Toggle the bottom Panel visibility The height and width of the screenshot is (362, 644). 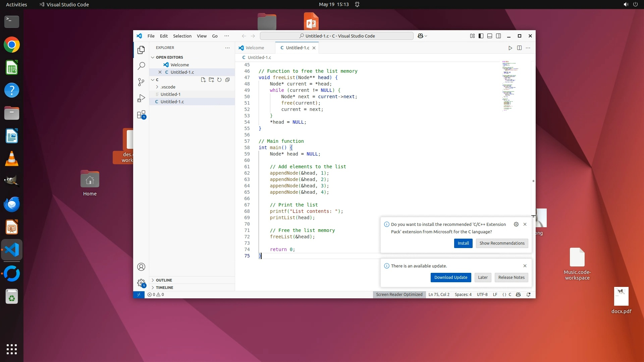coord(490,36)
